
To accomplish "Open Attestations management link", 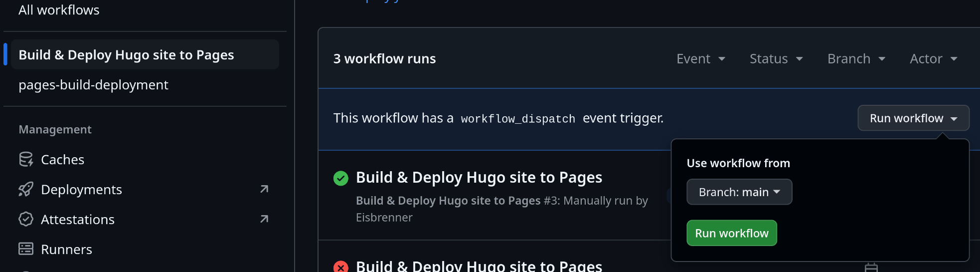I will coord(78,220).
